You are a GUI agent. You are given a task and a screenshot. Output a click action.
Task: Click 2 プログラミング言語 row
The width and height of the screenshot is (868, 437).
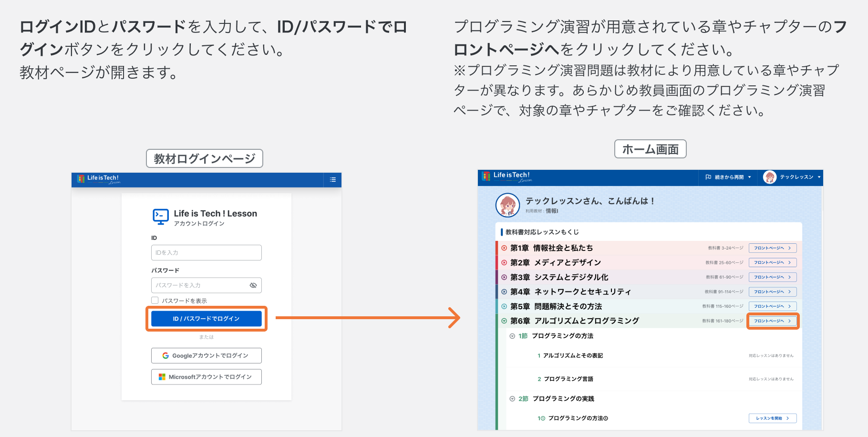654,379
